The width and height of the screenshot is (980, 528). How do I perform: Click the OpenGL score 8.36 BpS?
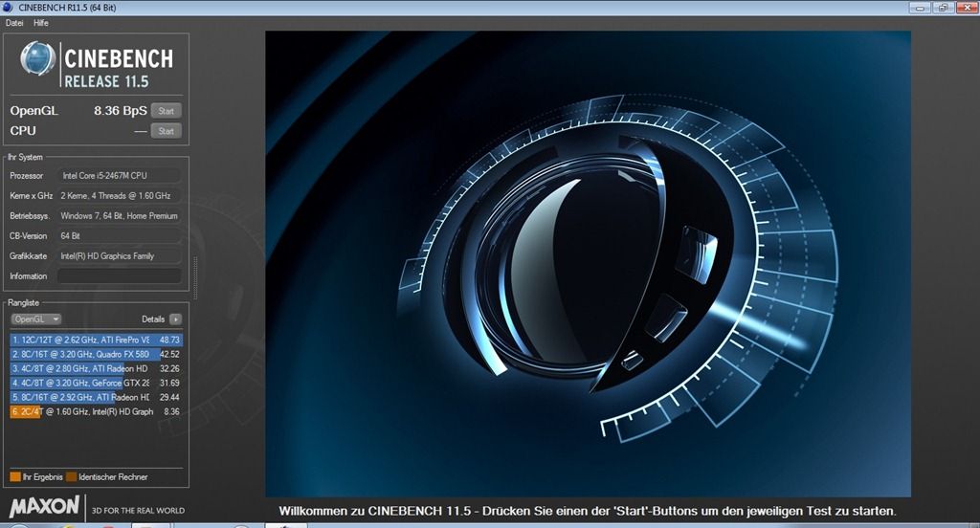120,111
